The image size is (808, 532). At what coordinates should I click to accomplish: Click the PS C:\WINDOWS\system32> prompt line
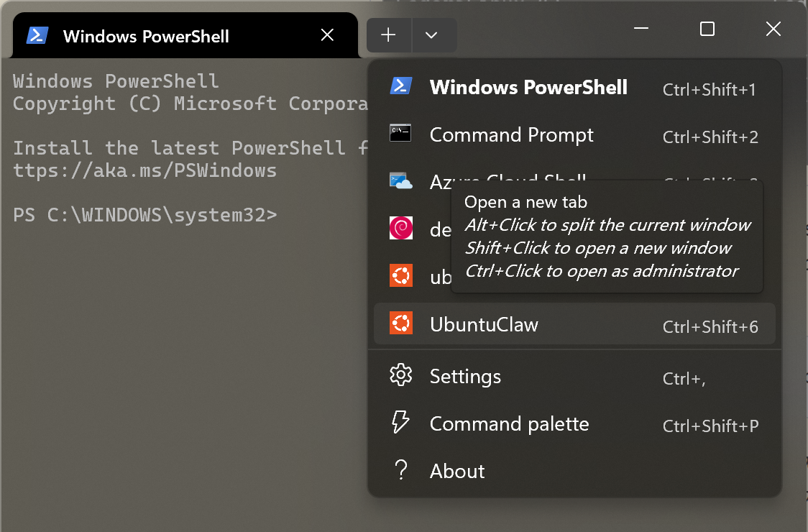[x=144, y=215]
